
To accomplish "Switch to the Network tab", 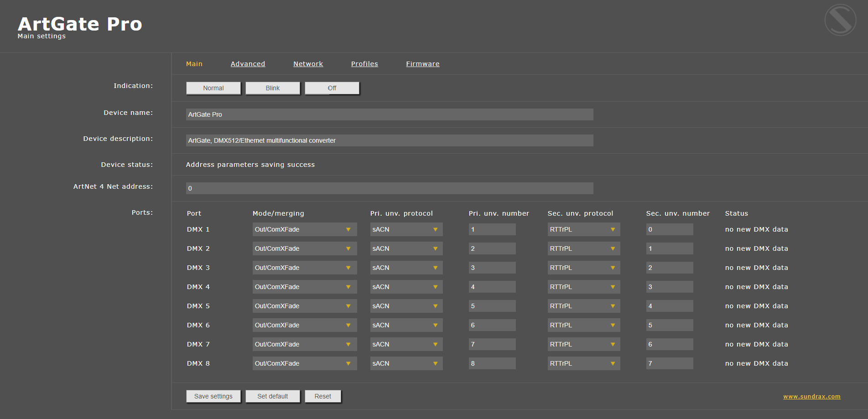I will point(308,64).
